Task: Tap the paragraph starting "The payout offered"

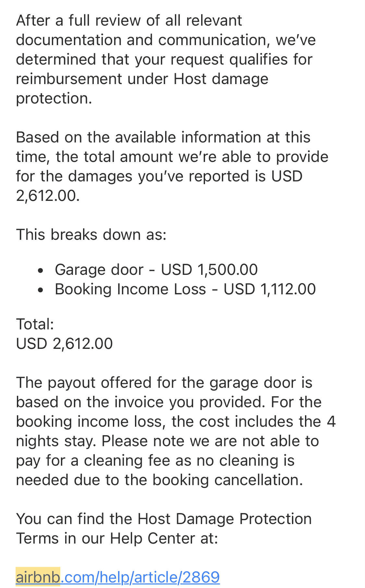Action: click(175, 431)
